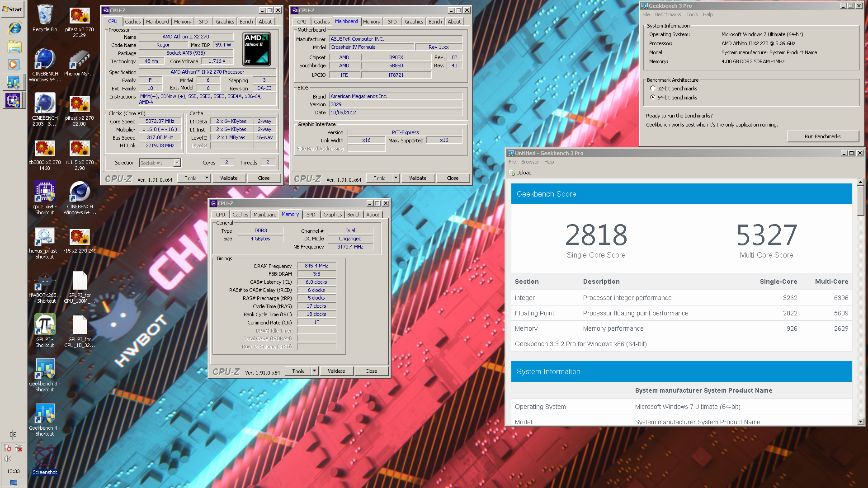Click Validate in Memory CPU-Z window

point(336,371)
